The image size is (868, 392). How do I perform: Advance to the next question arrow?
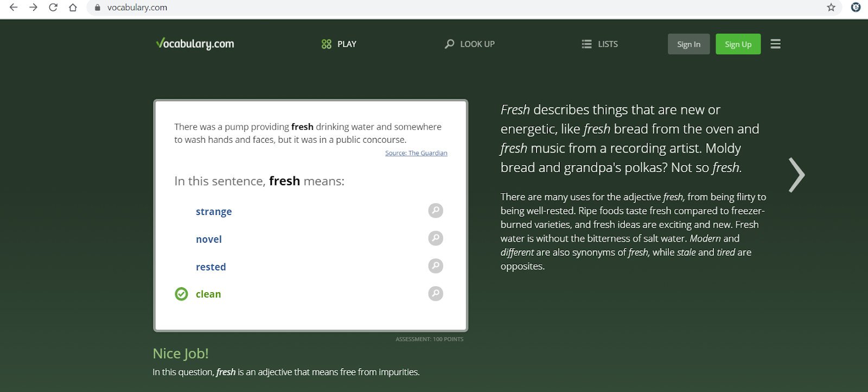click(796, 175)
